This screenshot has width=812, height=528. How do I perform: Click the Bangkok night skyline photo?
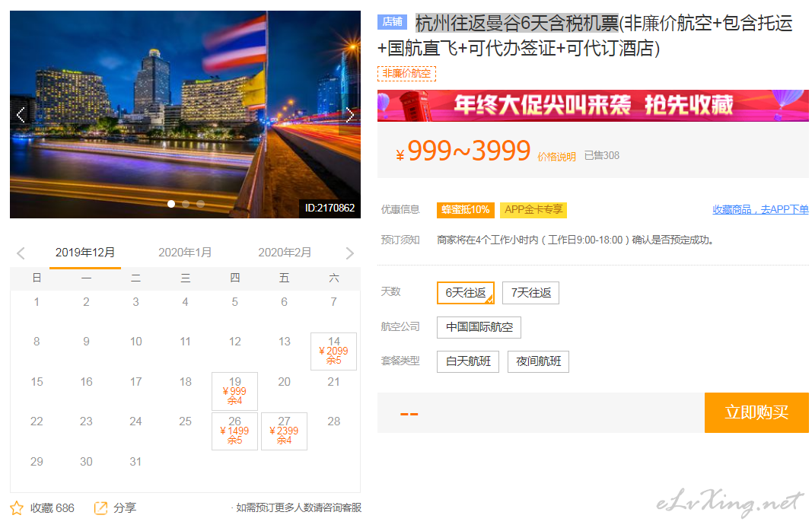[185, 114]
